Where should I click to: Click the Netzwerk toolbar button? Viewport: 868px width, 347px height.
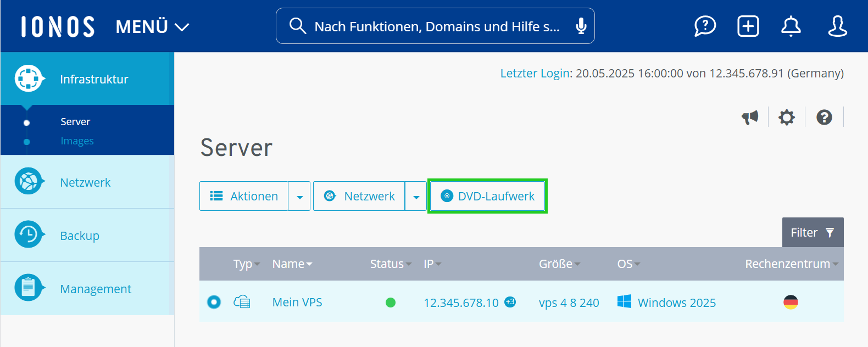[359, 196]
